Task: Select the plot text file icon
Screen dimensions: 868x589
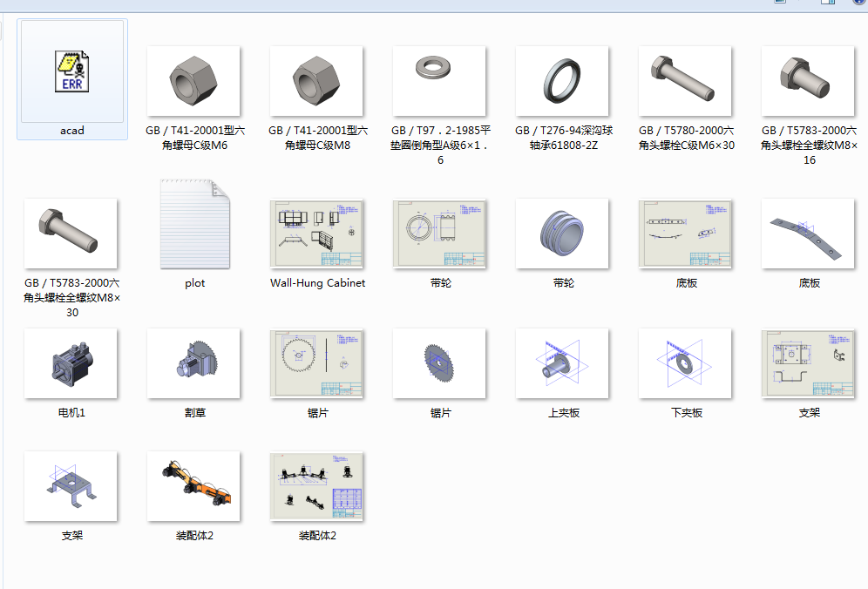Action: tap(195, 224)
